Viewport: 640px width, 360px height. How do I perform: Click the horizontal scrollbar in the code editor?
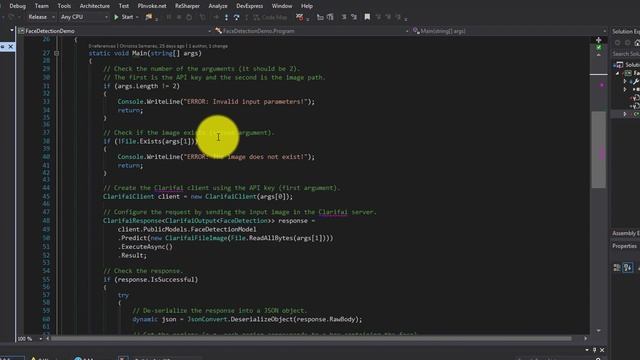click(x=311, y=338)
